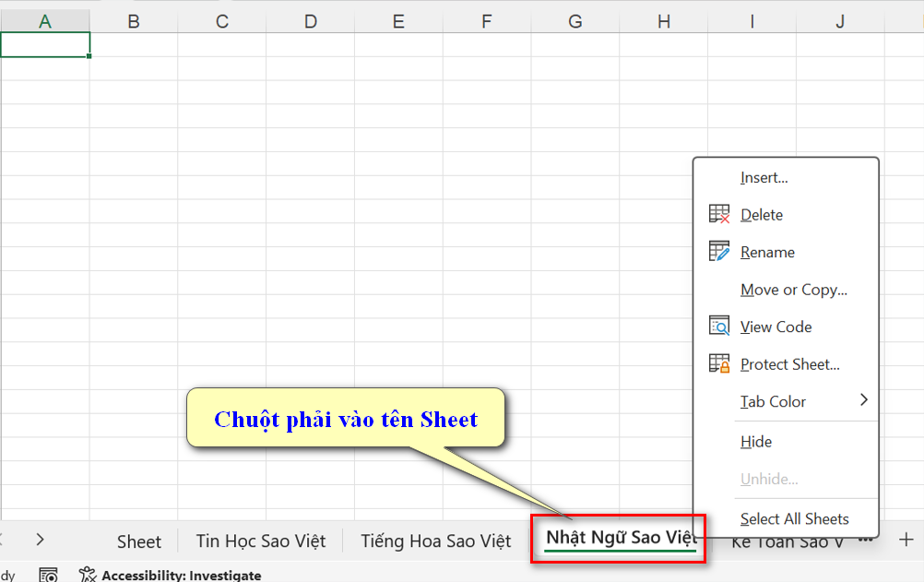Click the plus icon to add new sheet
Image resolution: width=924 pixels, height=582 pixels.
pyautogui.click(x=907, y=540)
